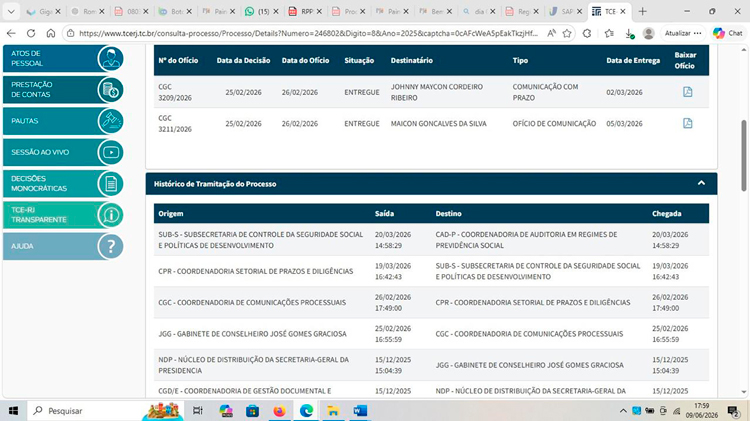
Task: Open Prestação de Contas menu label
Action: [x=32, y=90]
